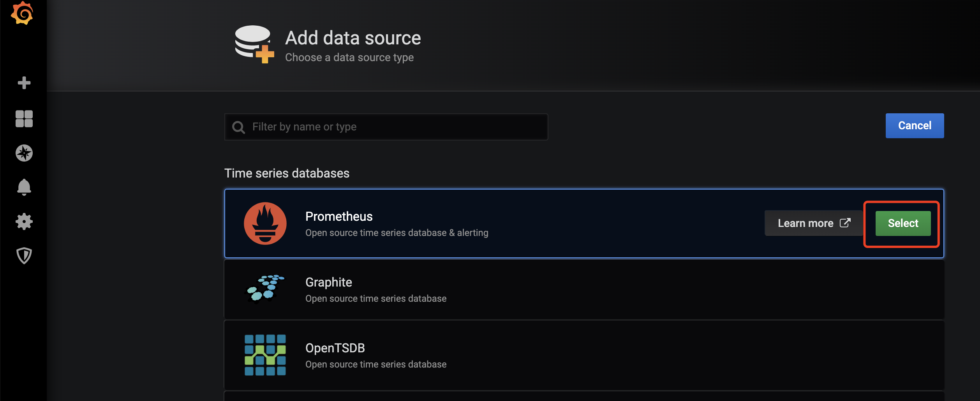Open the Create plus menu icon
Viewport: 980px width, 401px height.
tap(24, 83)
